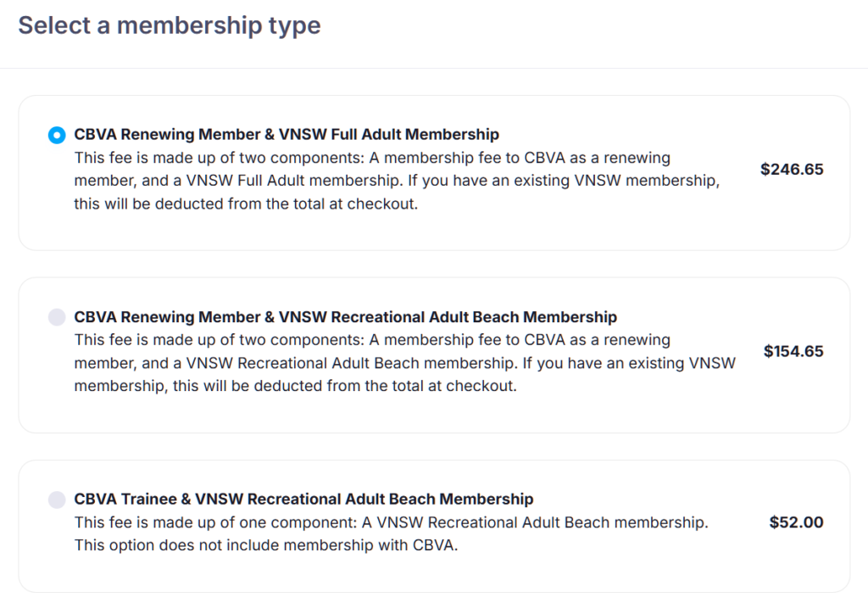Click 'member, and a VNSW Recreational Adult Beach membership' text
The height and width of the screenshot is (603, 868).
click(x=405, y=363)
